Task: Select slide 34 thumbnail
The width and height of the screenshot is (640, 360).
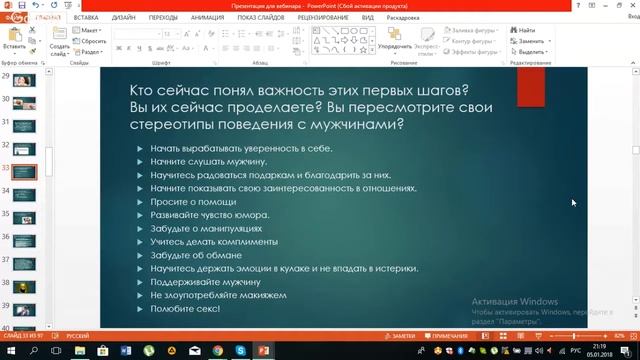Action: pos(24,195)
